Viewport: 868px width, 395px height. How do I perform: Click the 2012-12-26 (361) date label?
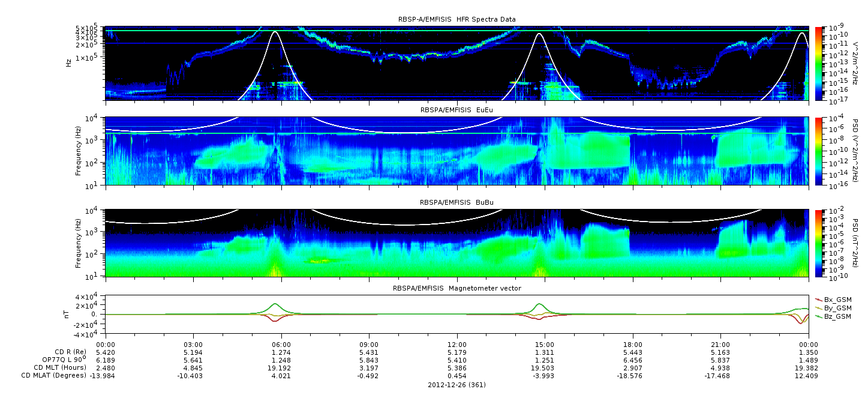[457, 385]
